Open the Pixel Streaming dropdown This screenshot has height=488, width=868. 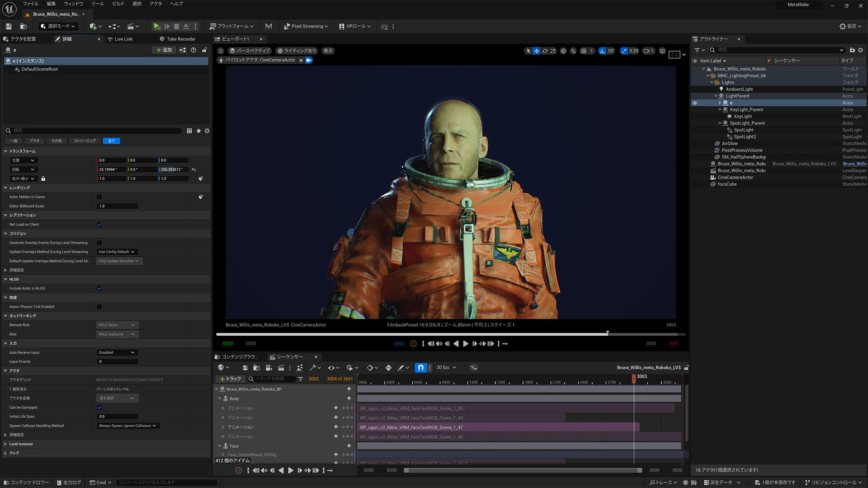pyautogui.click(x=306, y=26)
